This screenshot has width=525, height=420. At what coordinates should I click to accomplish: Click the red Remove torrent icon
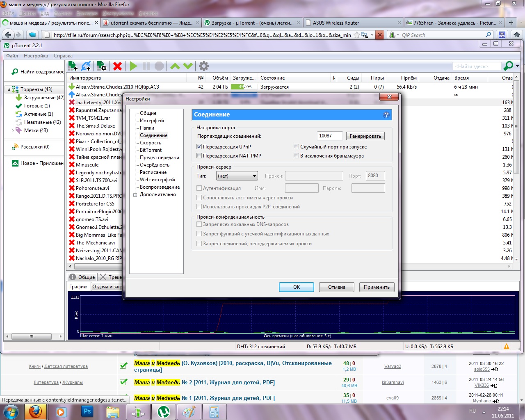[118, 66]
